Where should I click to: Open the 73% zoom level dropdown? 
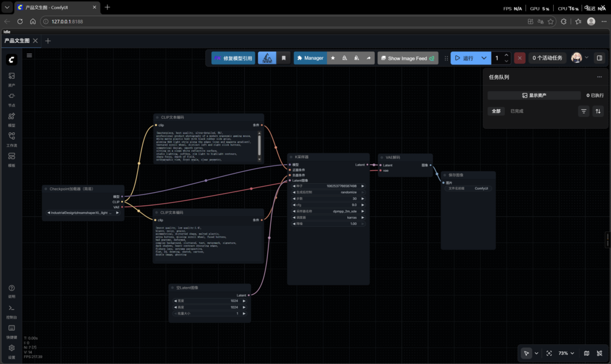tap(564, 353)
